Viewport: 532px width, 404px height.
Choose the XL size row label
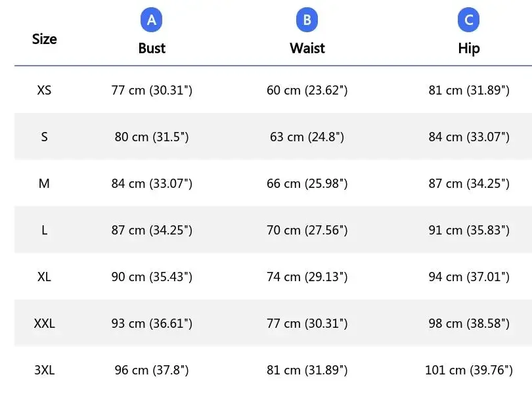coord(45,277)
